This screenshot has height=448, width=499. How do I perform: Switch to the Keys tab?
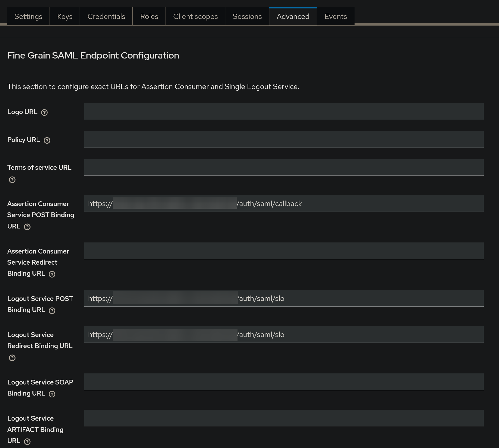click(x=65, y=16)
